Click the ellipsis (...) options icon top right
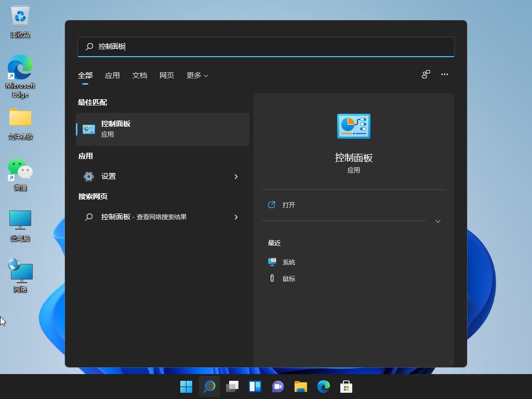 pyautogui.click(x=445, y=74)
